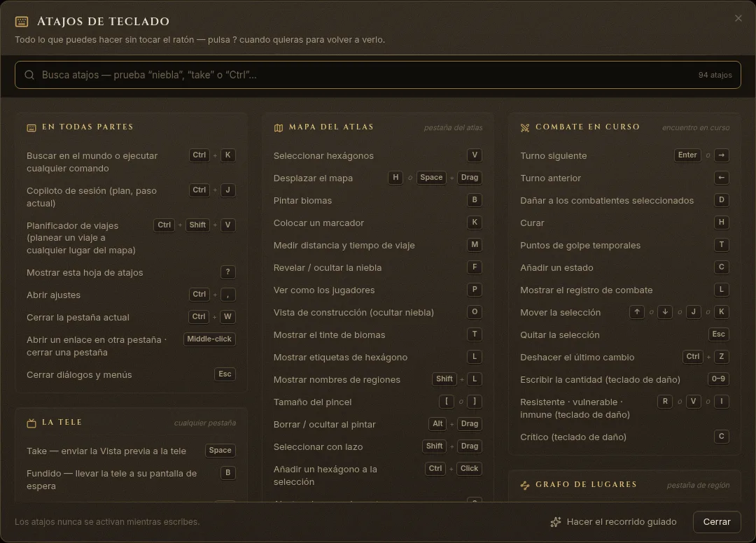The image size is (756, 543).
Task: Click the En Todas Partes section icon
Action: [31, 127]
